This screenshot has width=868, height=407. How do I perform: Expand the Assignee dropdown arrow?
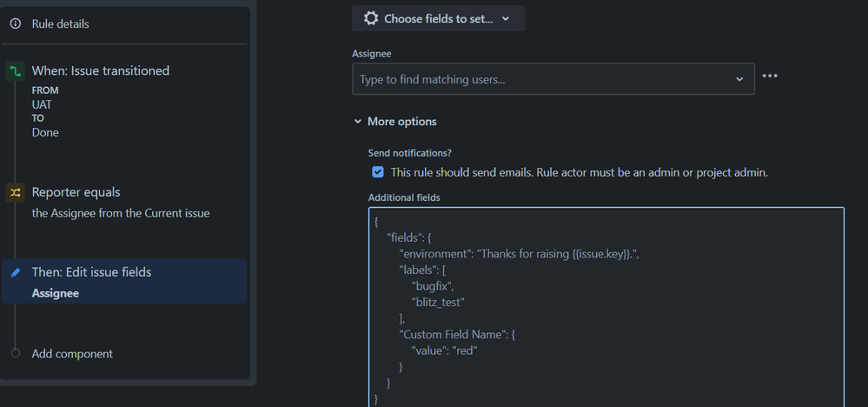click(x=739, y=80)
